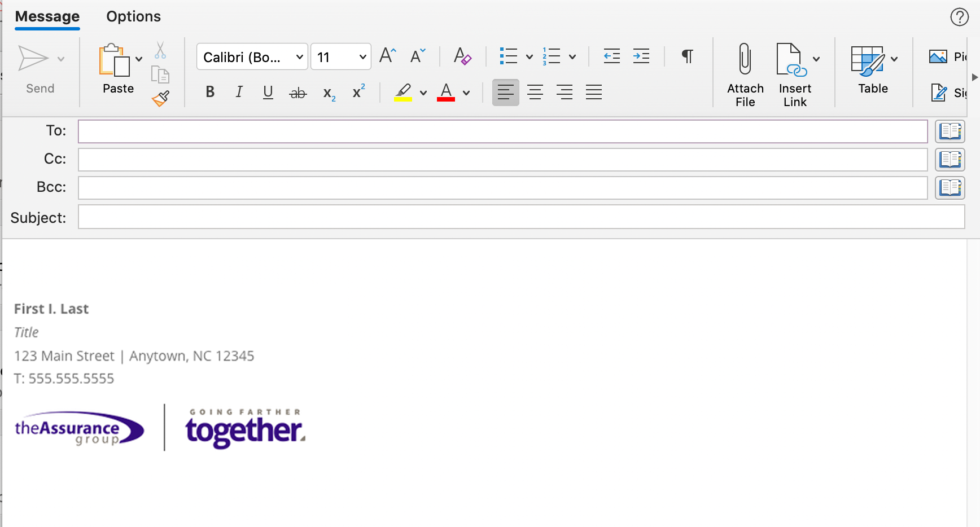980x527 pixels.
Task: Toggle superscript formatting
Action: coord(358,91)
